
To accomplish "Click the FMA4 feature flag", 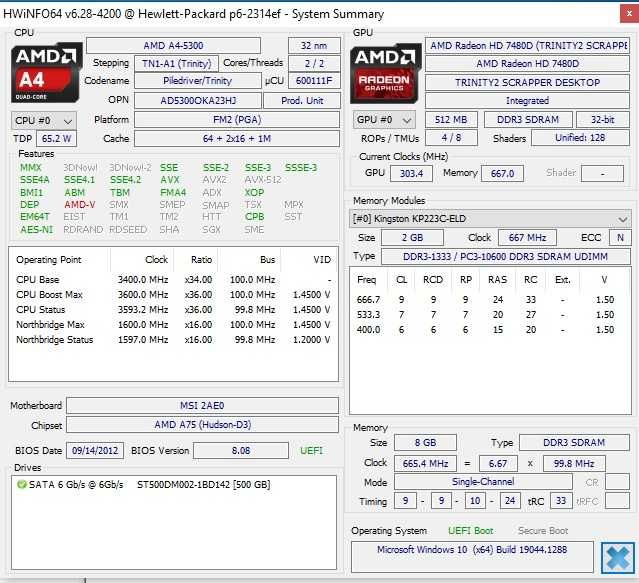I will pyautogui.click(x=173, y=192).
